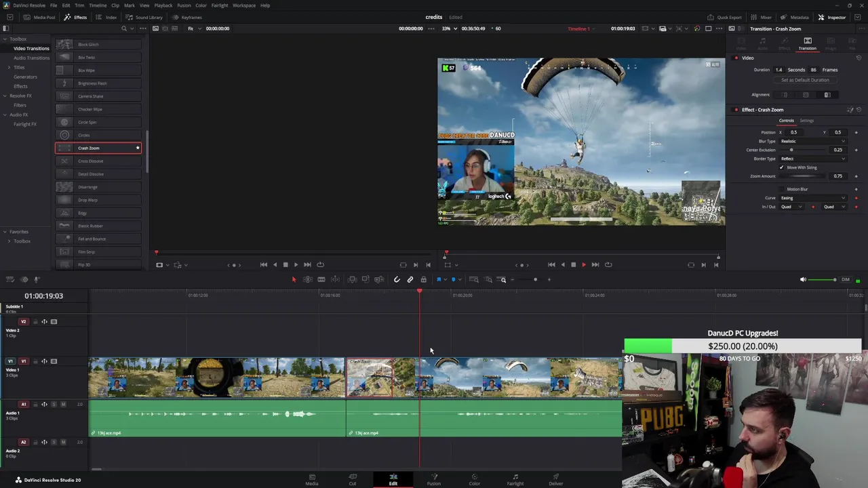The width and height of the screenshot is (868, 488).
Task: Toggle timeline snapping magnet icon
Action: click(x=397, y=279)
